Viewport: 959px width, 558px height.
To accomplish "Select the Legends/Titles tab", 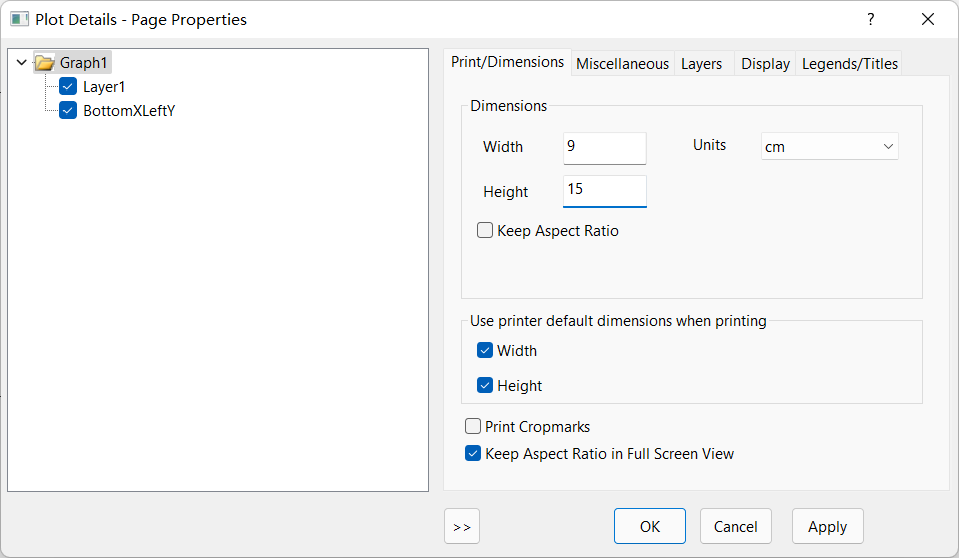I will tap(850, 64).
